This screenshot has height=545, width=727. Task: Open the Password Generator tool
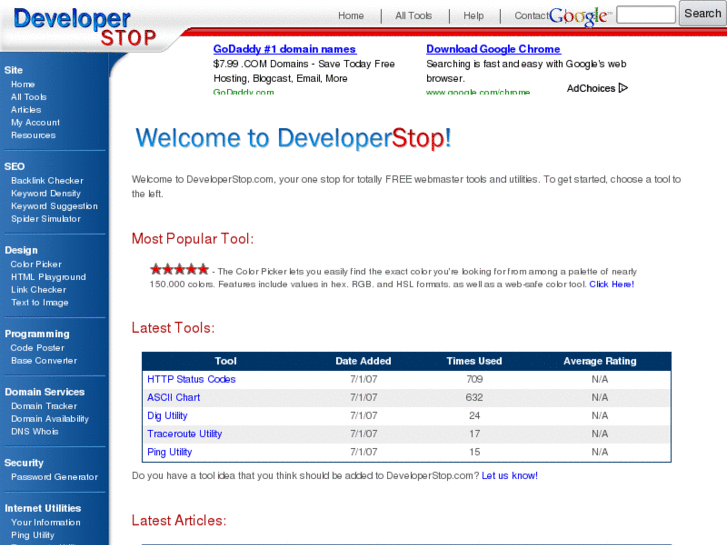54,477
